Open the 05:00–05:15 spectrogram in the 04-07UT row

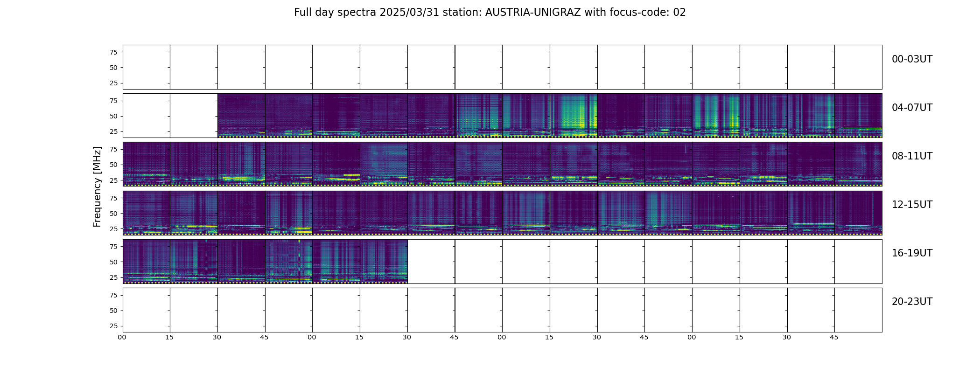click(336, 116)
